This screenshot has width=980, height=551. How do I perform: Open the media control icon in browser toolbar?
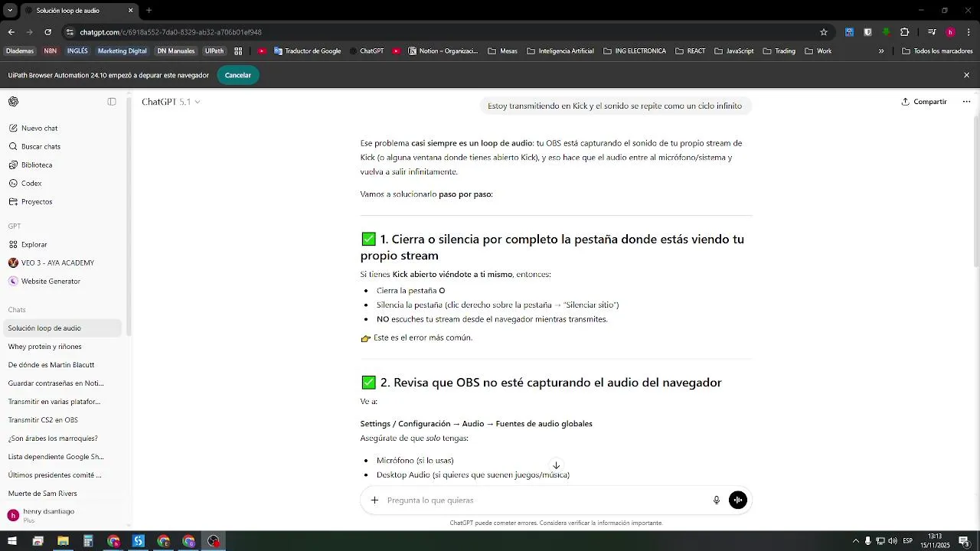click(x=932, y=32)
